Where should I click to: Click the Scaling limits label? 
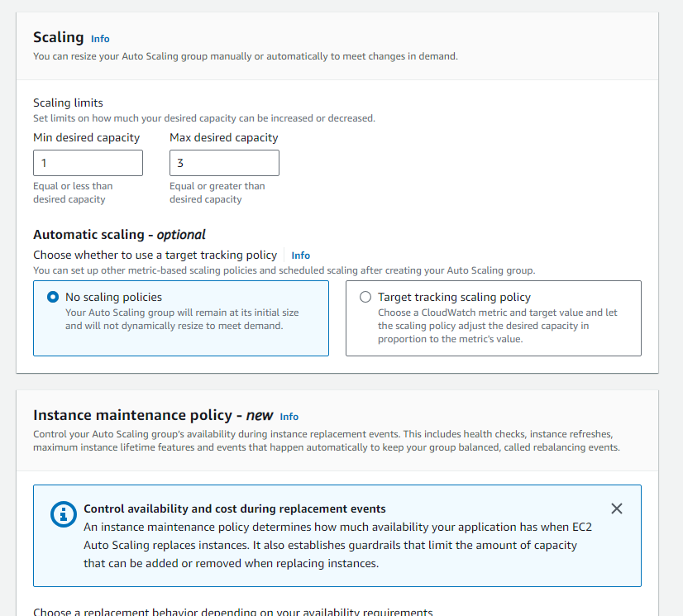coord(68,103)
